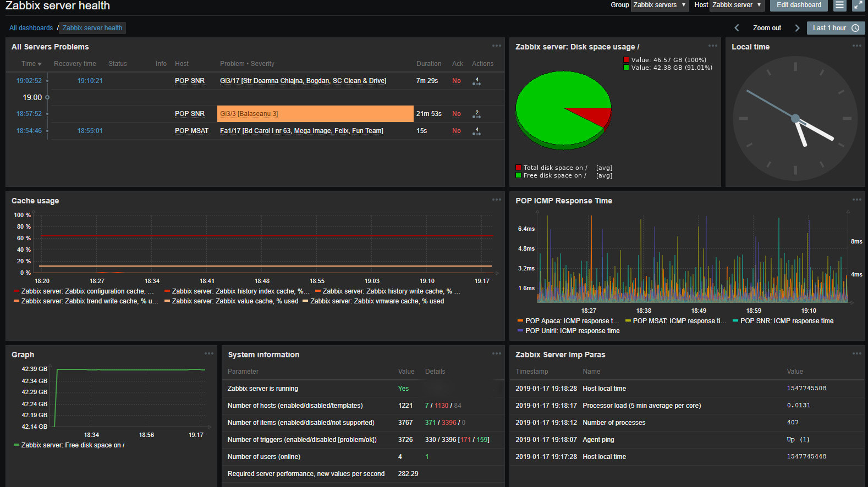Open actions icon for Gi3/17 problem row
Viewport: 868px width, 487px height.
click(476, 81)
